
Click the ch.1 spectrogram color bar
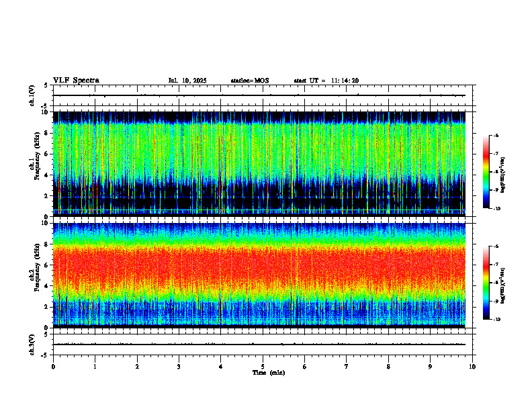pyautogui.click(x=486, y=172)
